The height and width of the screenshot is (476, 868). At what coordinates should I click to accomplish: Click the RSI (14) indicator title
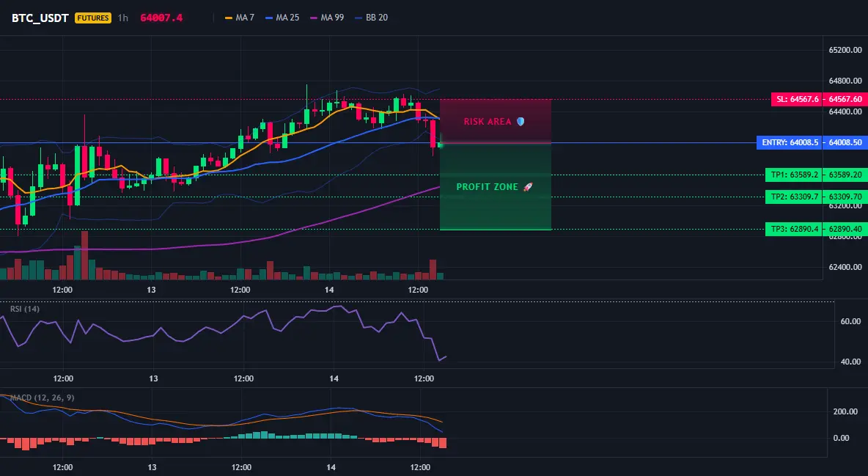tap(25, 309)
